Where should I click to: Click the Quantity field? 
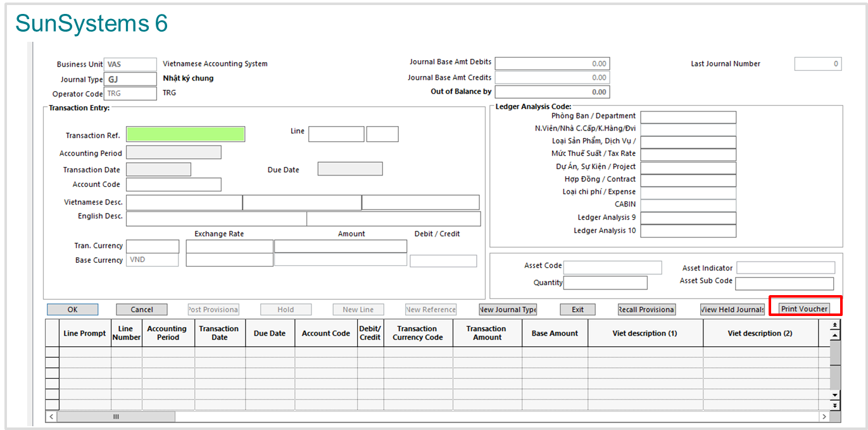tap(605, 282)
